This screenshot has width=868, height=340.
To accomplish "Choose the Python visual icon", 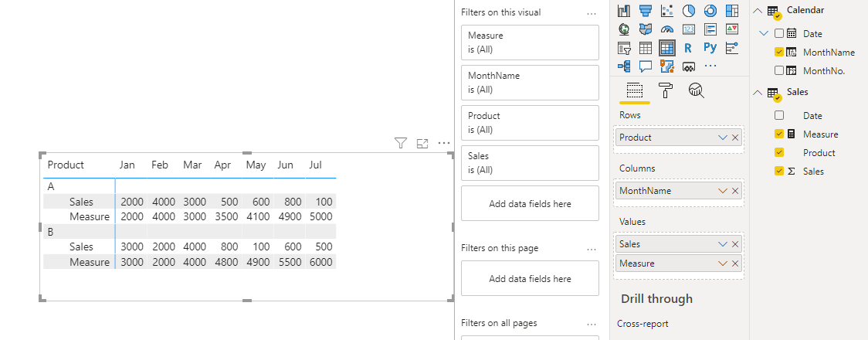I will click(710, 48).
